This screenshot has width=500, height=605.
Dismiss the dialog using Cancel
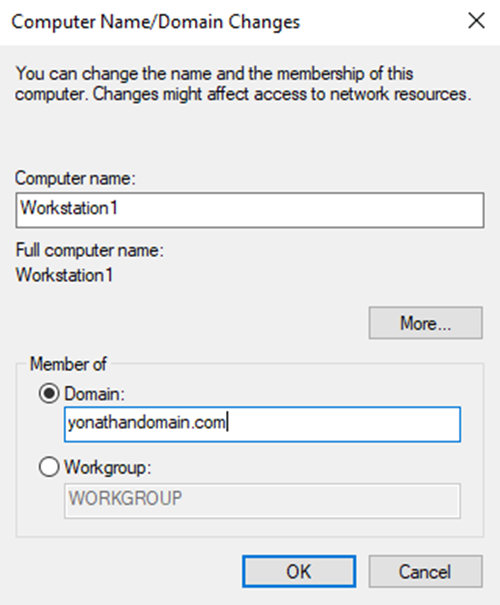tap(426, 571)
